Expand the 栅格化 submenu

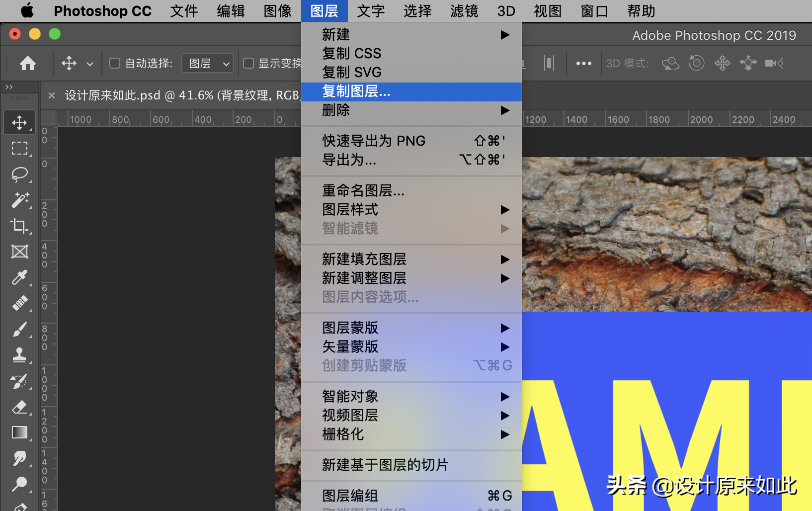tap(411, 434)
